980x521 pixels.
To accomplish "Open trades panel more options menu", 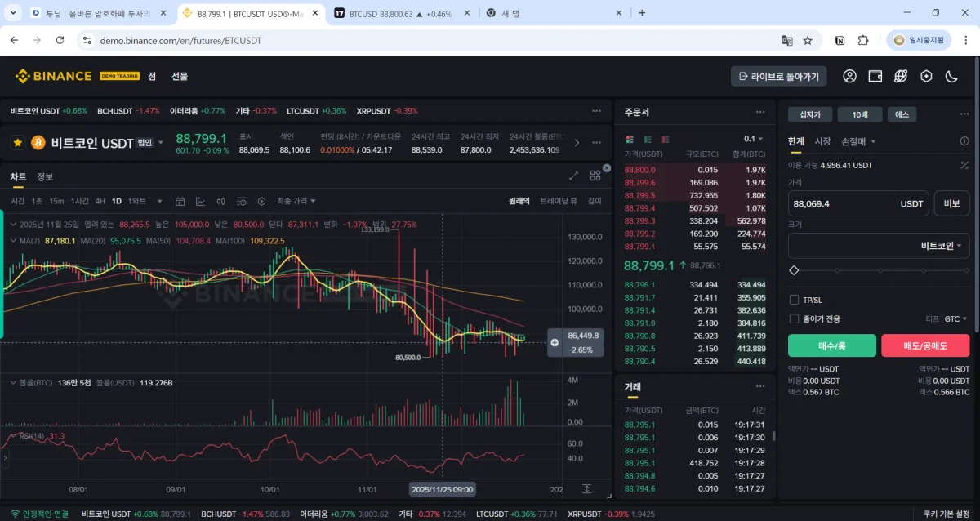I will pos(760,386).
